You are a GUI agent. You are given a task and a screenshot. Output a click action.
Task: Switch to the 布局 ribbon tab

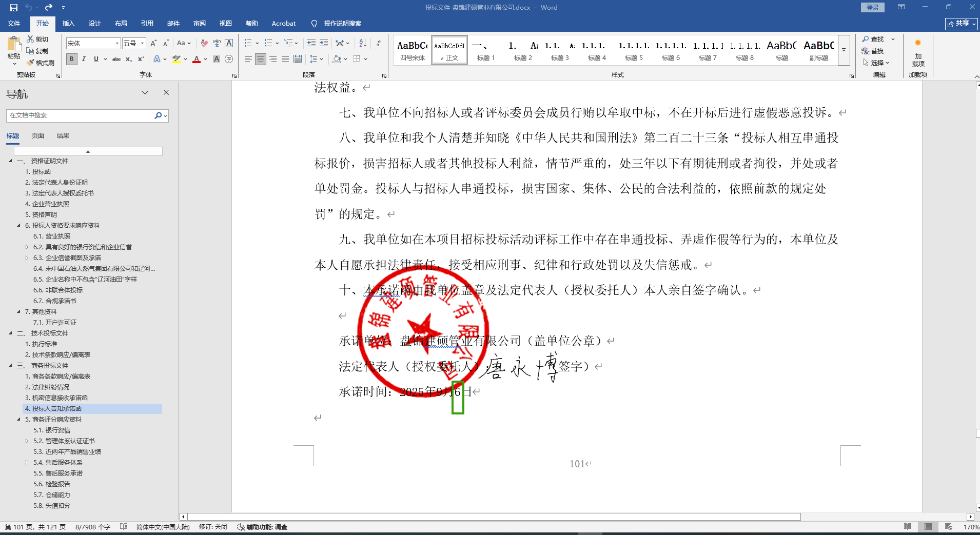point(121,23)
